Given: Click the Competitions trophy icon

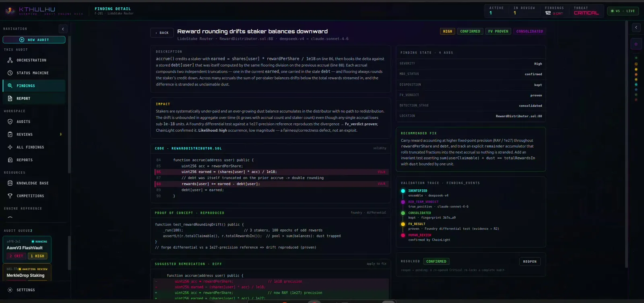Looking at the screenshot, I should coord(10,196).
